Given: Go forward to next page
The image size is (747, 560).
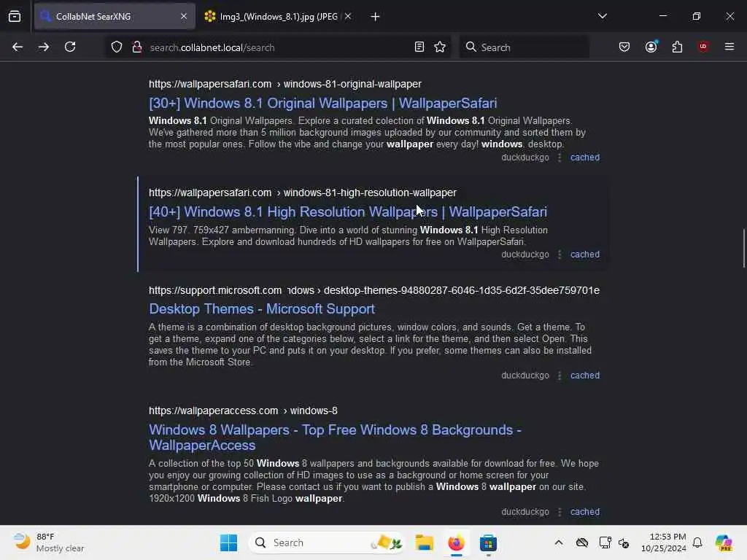Looking at the screenshot, I should [x=43, y=47].
